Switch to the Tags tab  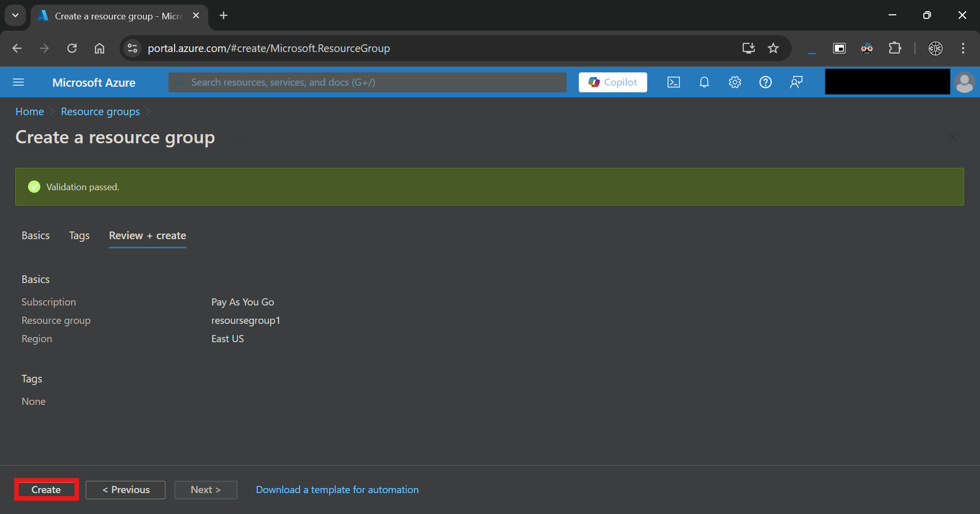tap(79, 236)
